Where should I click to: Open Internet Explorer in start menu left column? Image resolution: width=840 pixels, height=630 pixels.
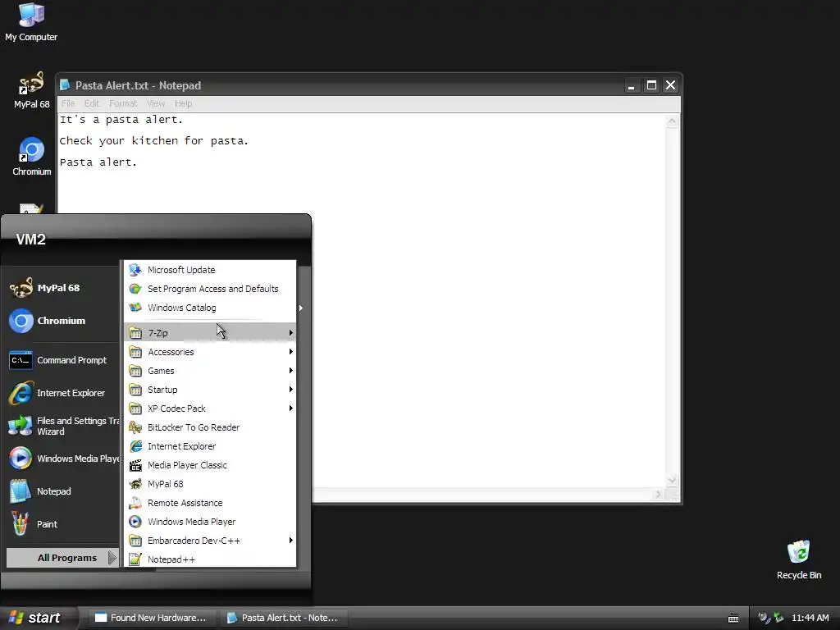(60, 393)
